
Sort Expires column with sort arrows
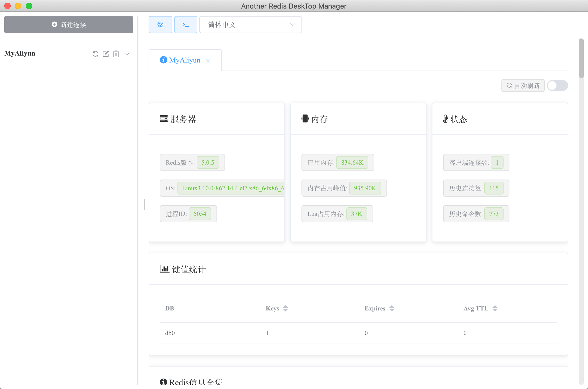click(x=392, y=308)
